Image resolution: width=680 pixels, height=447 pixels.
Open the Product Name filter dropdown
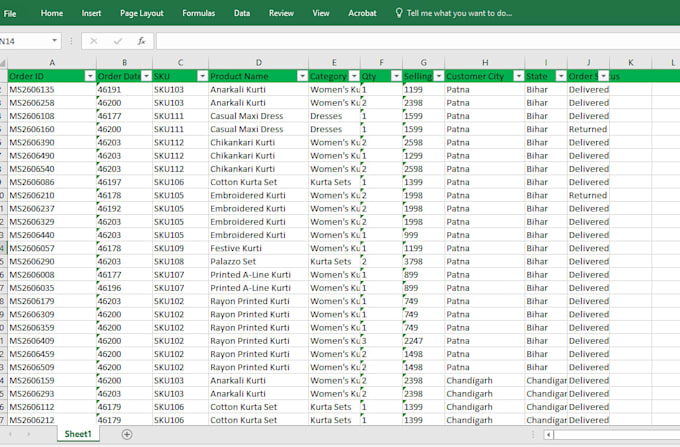(302, 76)
